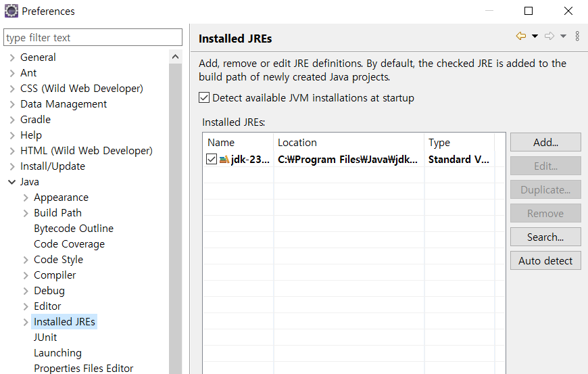Image resolution: width=588 pixels, height=374 pixels.
Task: Select JUnit in the preferences tree
Action: (x=45, y=337)
